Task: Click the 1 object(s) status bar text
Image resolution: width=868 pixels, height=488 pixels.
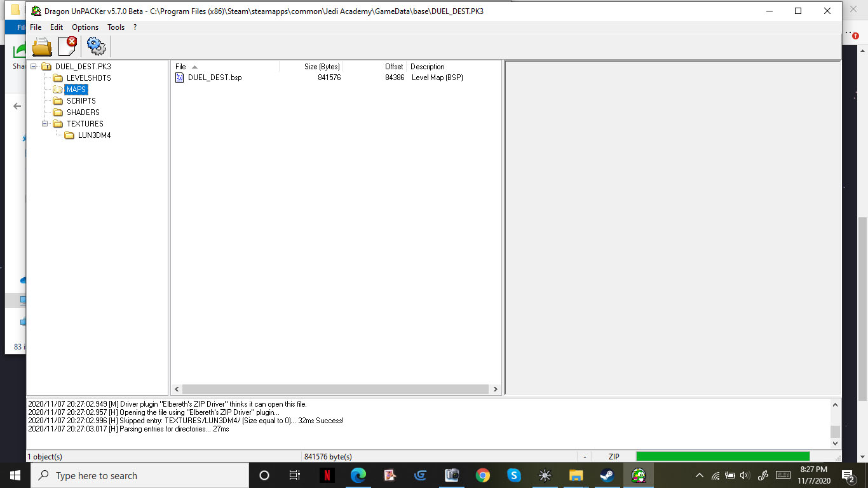Action: (x=45, y=456)
